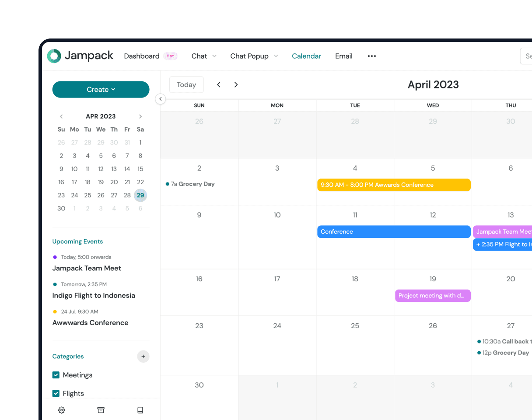532x420 pixels.
Task: Expand the Create dropdown button
Action: point(101,89)
